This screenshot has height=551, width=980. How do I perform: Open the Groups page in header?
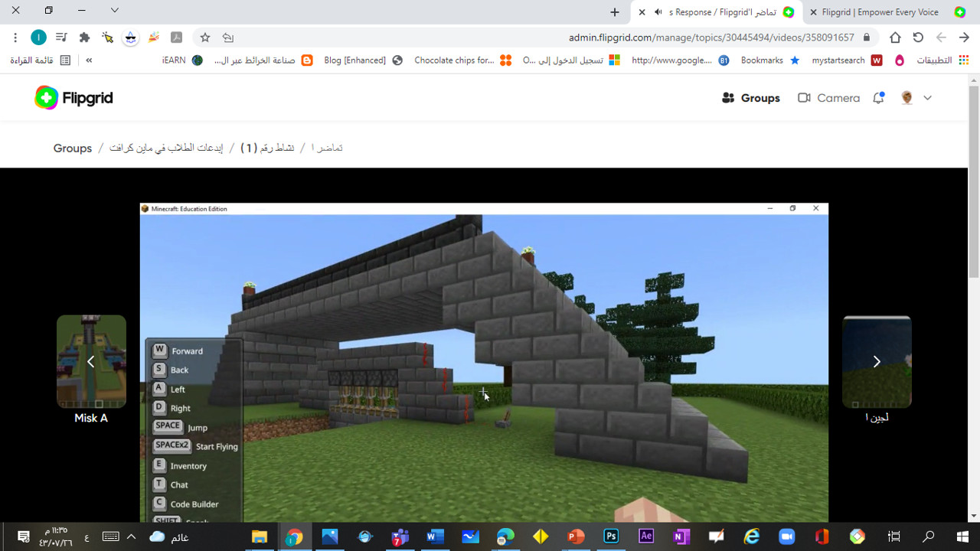751,98
